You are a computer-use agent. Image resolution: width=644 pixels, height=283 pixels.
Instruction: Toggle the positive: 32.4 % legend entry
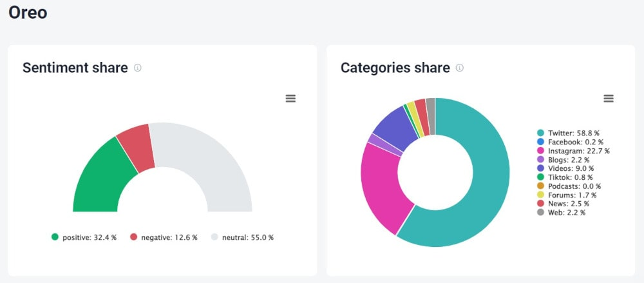(x=84, y=237)
